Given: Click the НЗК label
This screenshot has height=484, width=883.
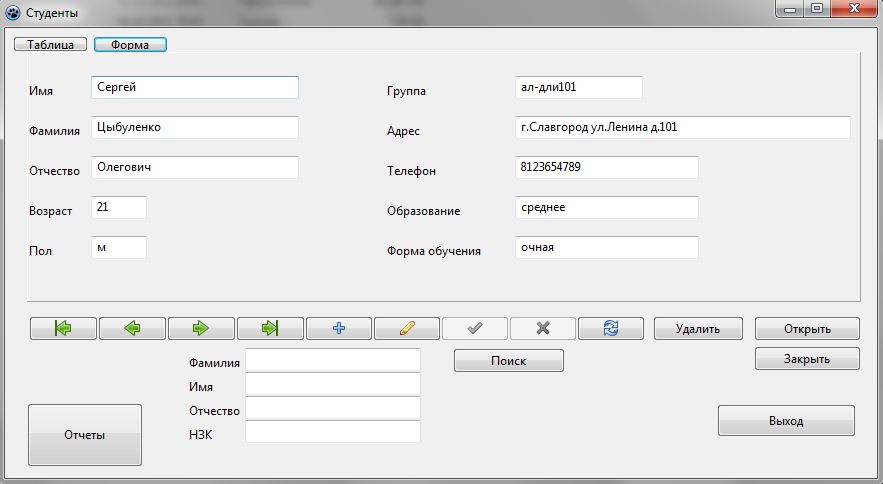Looking at the screenshot, I should (x=200, y=434).
